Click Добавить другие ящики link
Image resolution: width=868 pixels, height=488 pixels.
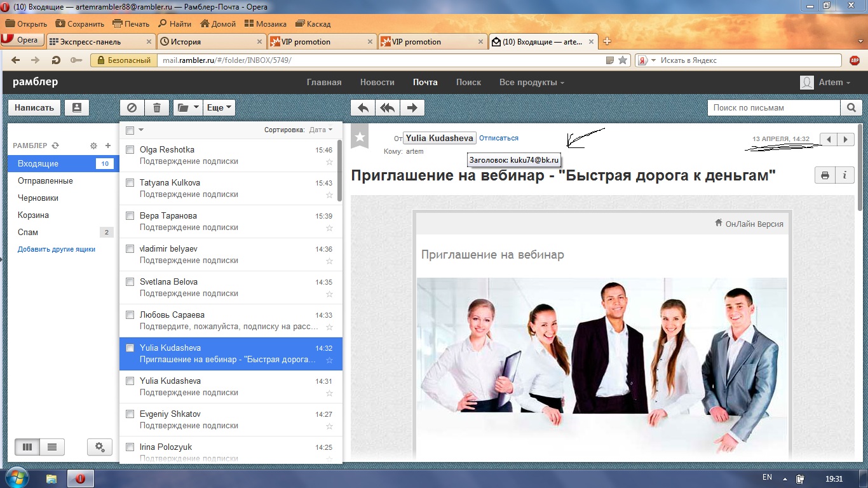click(57, 249)
